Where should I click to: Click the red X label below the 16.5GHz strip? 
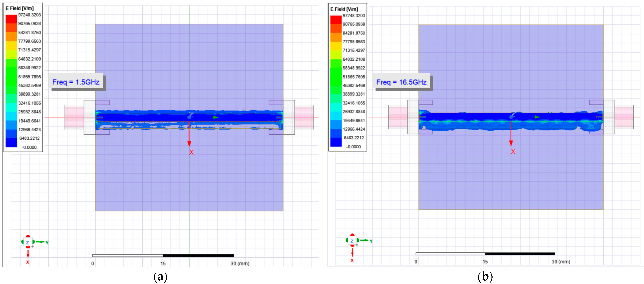pyautogui.click(x=513, y=152)
